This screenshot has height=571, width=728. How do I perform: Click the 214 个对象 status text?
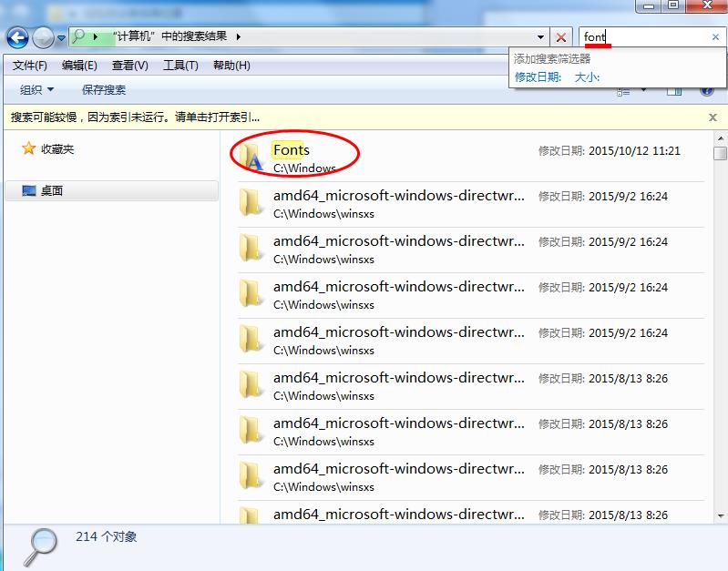coord(107,536)
